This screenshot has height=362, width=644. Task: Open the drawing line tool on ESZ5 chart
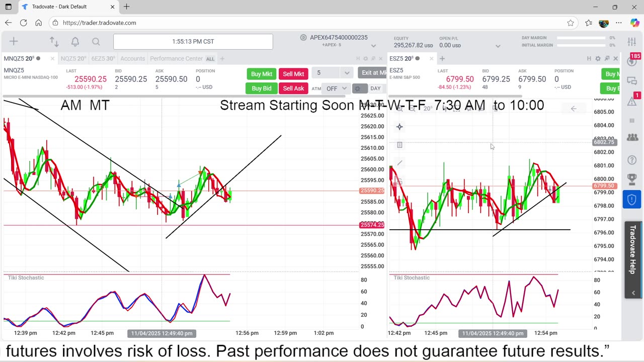coord(399,163)
